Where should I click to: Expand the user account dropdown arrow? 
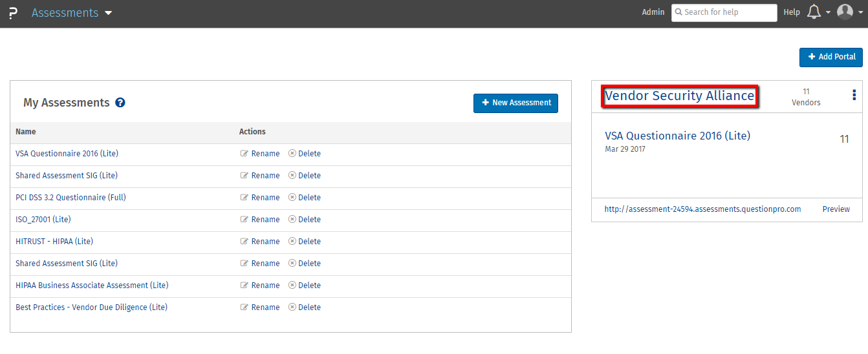860,13
